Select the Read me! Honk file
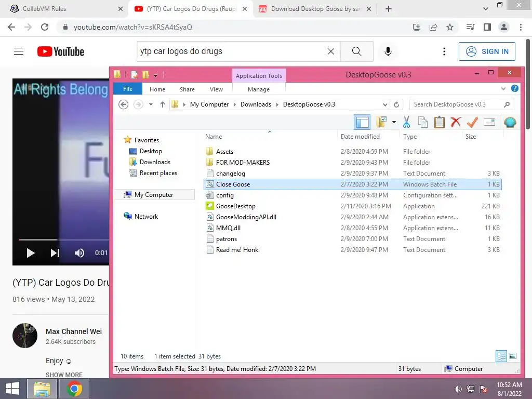The image size is (532, 399). point(237,250)
